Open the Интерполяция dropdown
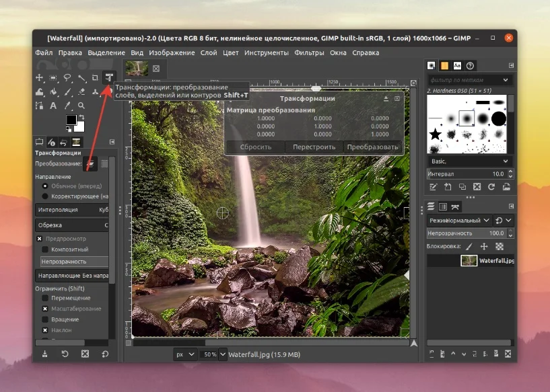This screenshot has height=392, width=550. [71, 210]
